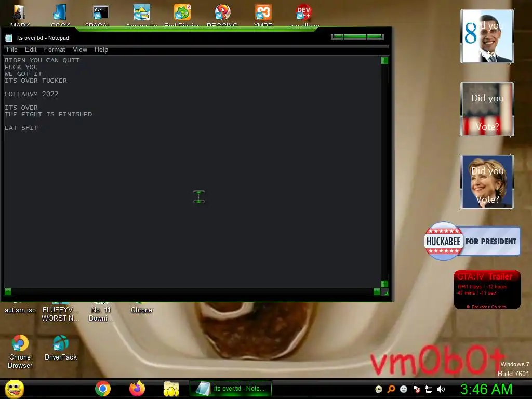
Task: Click the GTA:IV Trailer countdown gadget
Action: (x=487, y=289)
